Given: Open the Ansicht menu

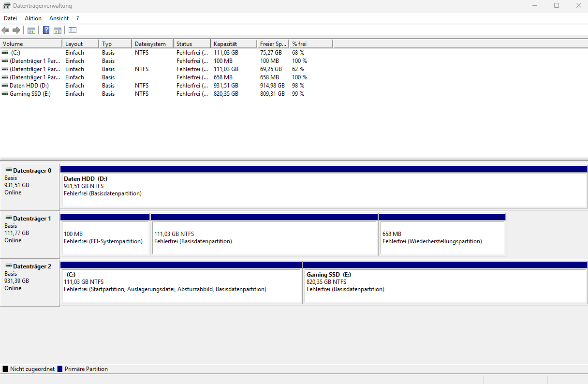Looking at the screenshot, I should click(x=59, y=18).
